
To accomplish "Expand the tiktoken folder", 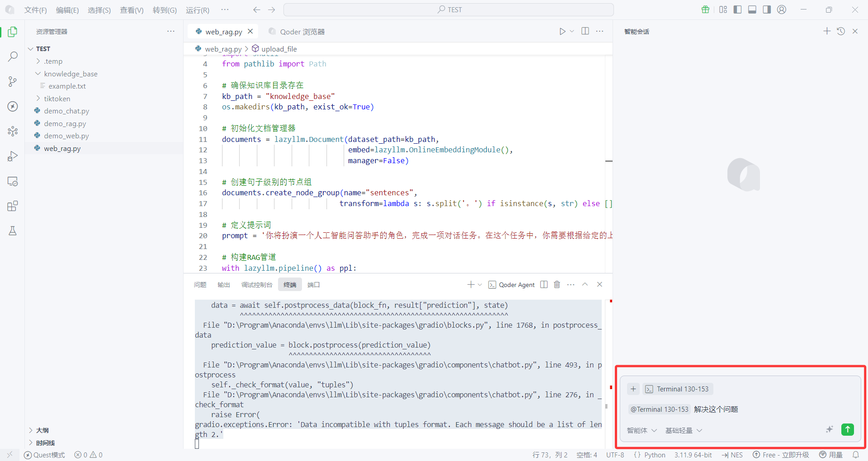I will [38, 99].
